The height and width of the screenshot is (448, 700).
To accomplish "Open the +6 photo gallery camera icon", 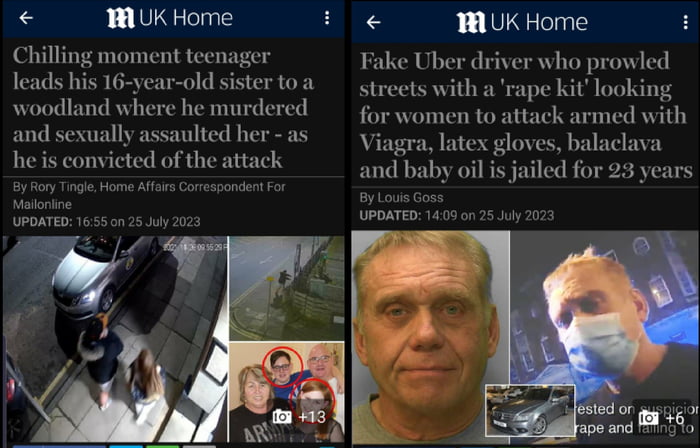I will 648,418.
